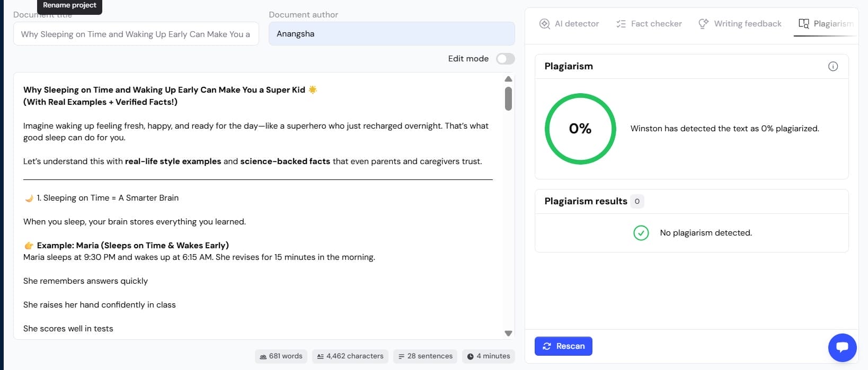Image resolution: width=868 pixels, height=370 pixels.
Task: Click "She raises her hand confidently in class"
Action: tap(100, 305)
